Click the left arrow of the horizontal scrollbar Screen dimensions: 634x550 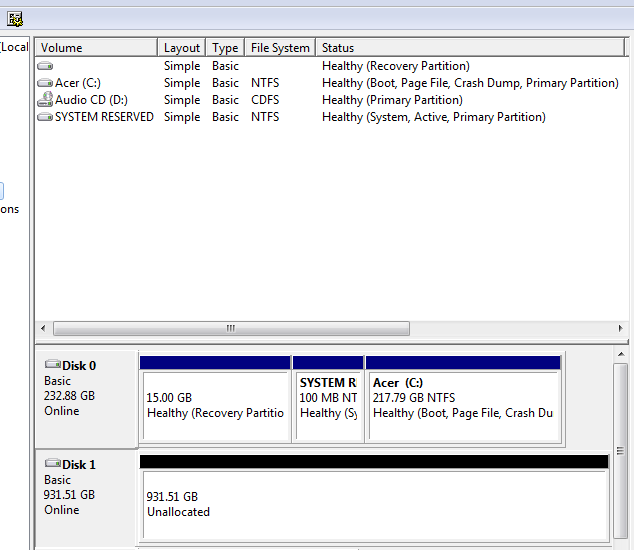tap(44, 328)
